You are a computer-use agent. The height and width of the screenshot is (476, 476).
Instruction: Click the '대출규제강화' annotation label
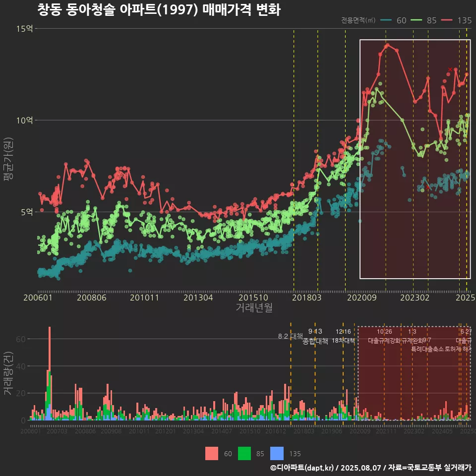(384, 341)
